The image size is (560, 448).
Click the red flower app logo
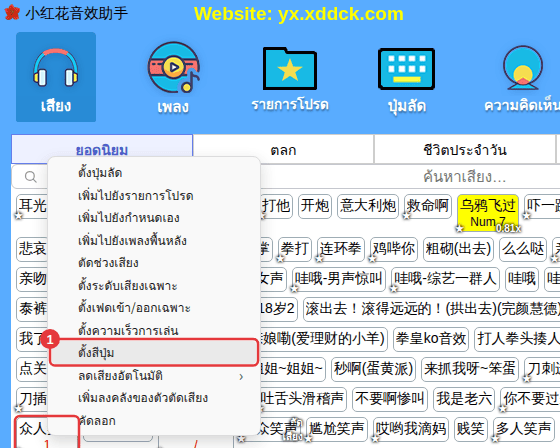[x=12, y=13]
